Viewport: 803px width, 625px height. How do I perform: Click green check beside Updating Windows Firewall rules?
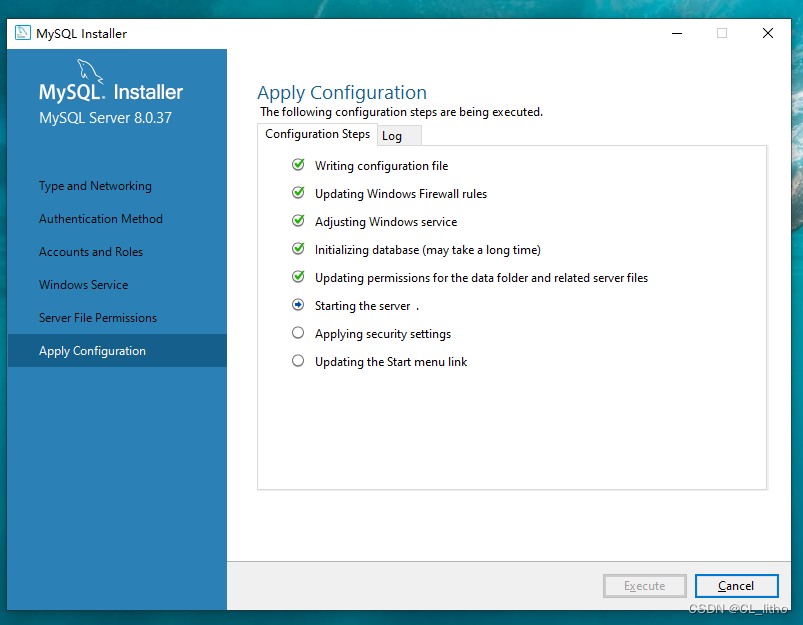coord(298,193)
